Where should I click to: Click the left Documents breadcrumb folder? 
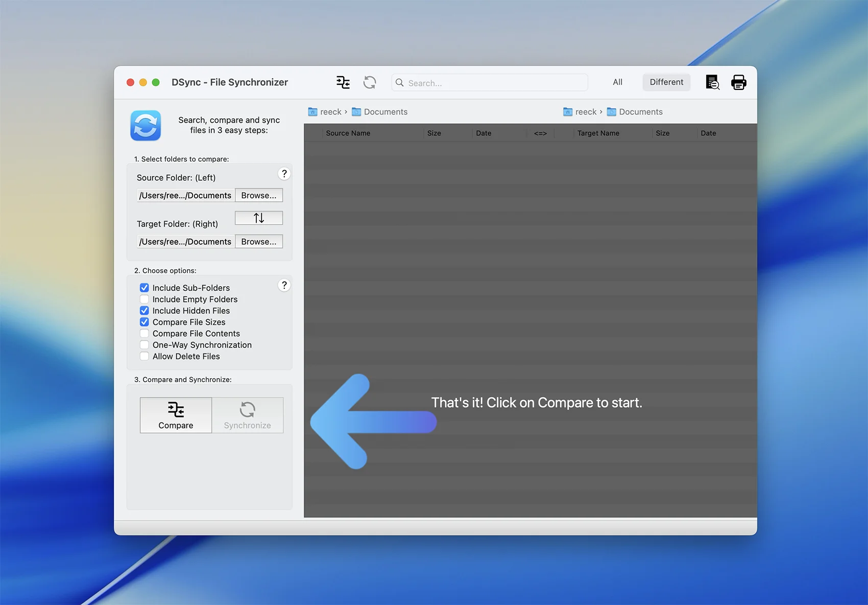click(385, 112)
